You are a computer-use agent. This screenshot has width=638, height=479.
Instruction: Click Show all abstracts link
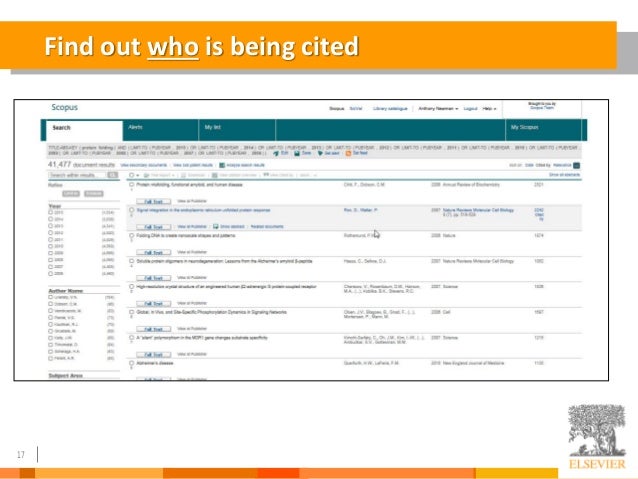564,175
